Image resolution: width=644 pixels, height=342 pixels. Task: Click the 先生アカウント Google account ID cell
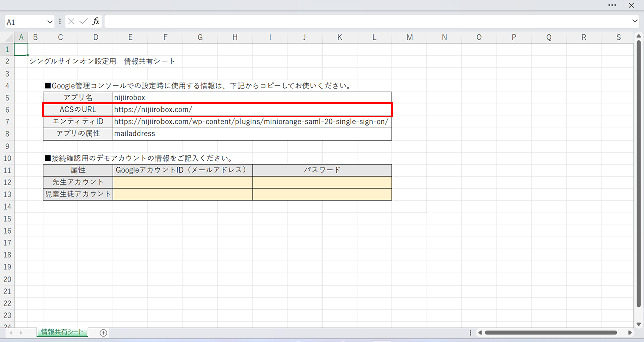182,182
